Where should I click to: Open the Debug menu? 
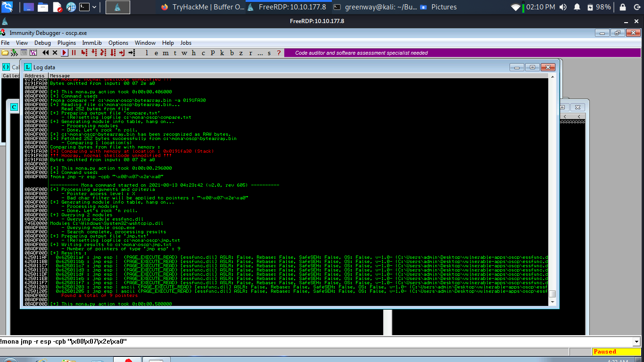42,42
